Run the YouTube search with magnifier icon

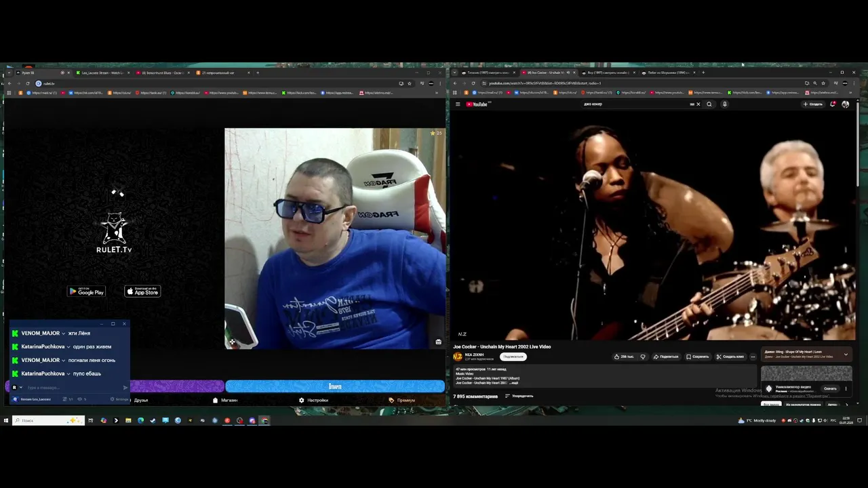pyautogui.click(x=709, y=104)
